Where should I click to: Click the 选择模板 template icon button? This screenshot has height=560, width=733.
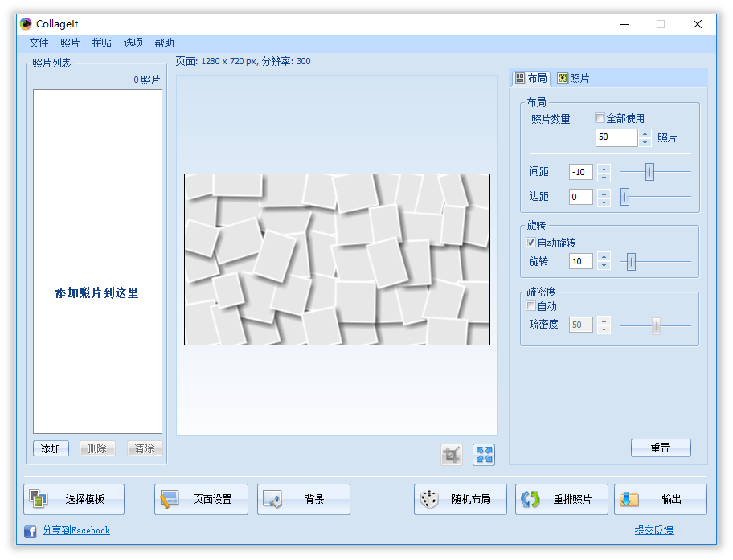(x=74, y=499)
